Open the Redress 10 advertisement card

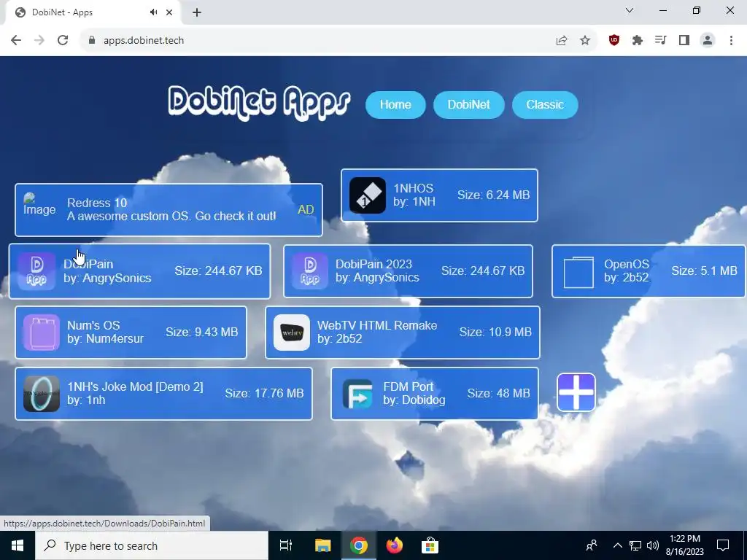(x=169, y=210)
